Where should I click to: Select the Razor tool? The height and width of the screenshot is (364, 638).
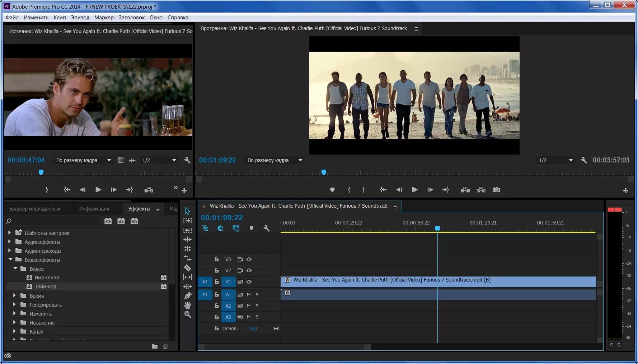pyautogui.click(x=187, y=268)
